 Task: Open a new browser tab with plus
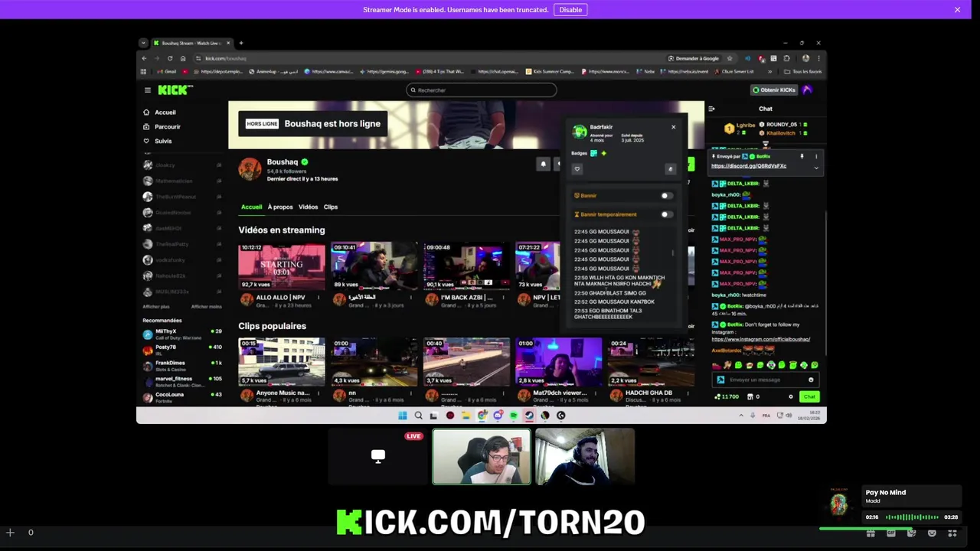[241, 43]
